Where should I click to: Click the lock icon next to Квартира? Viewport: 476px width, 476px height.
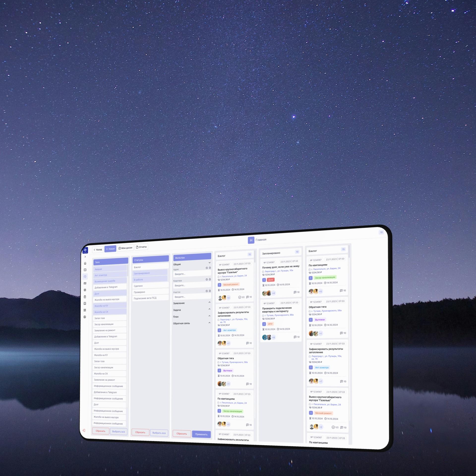click(210, 279)
